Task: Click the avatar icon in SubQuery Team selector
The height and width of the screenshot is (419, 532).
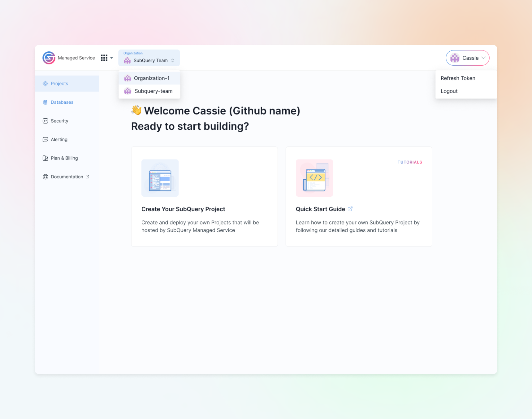Action: [x=127, y=61]
